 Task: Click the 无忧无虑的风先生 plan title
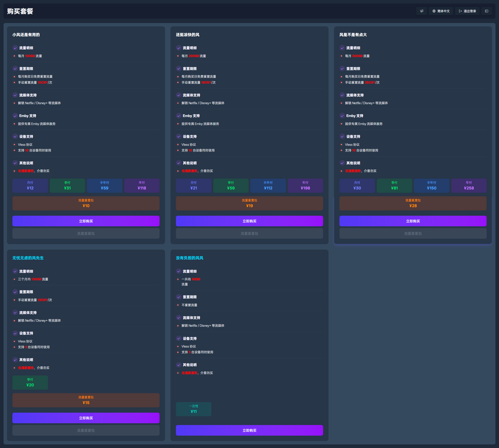[28, 258]
